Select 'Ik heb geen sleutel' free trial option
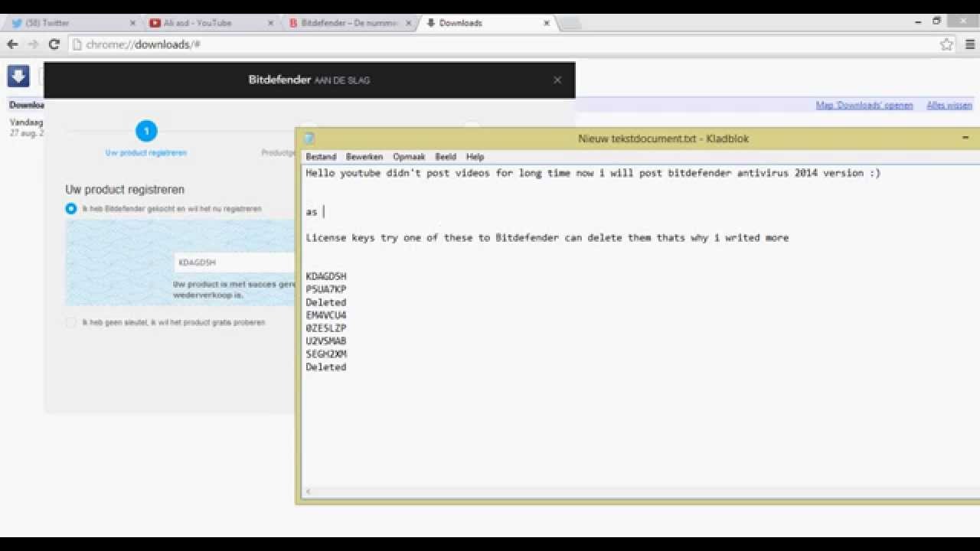 71,322
